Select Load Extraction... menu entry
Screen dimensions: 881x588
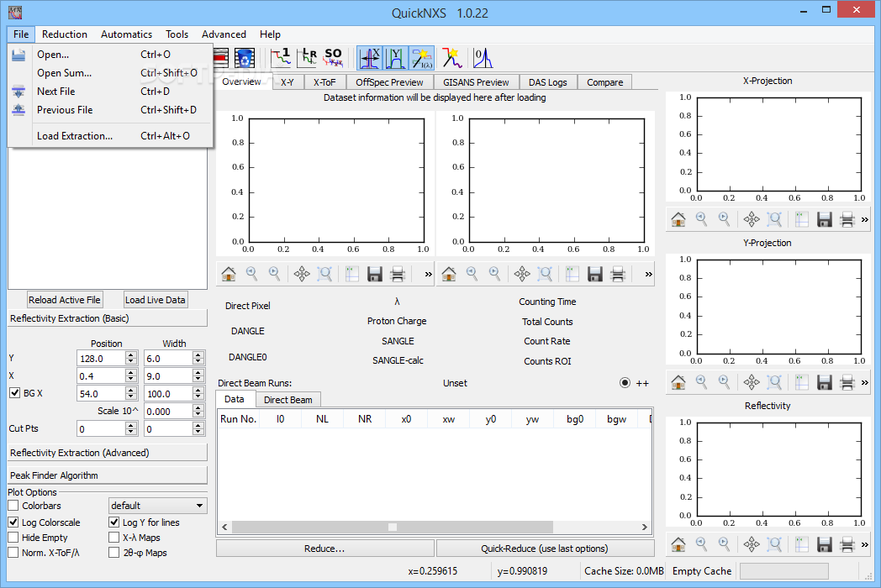click(111, 136)
